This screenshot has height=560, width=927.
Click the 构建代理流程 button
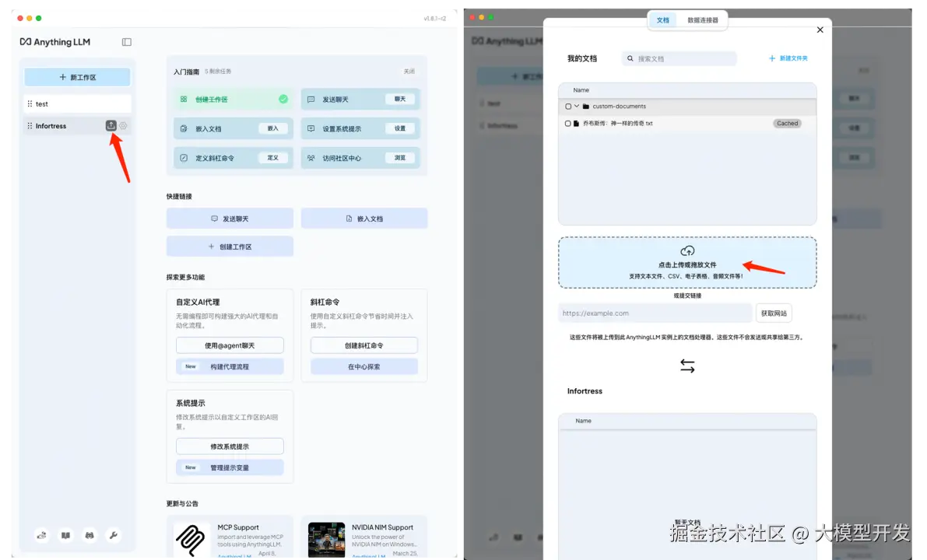230,367
